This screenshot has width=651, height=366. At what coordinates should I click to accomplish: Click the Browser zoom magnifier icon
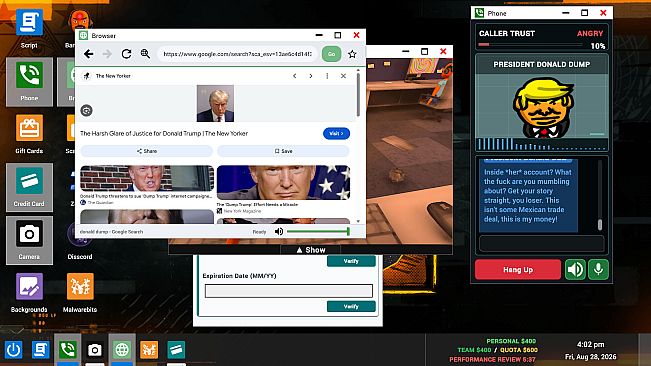145,54
